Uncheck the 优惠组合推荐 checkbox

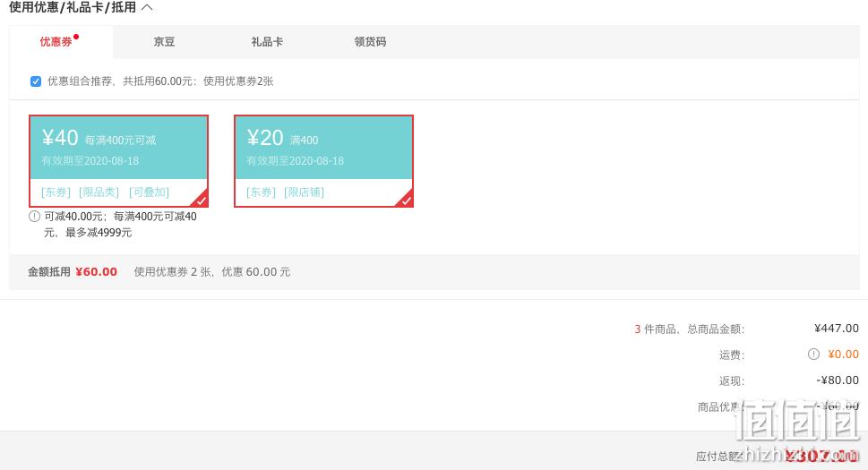(36, 81)
